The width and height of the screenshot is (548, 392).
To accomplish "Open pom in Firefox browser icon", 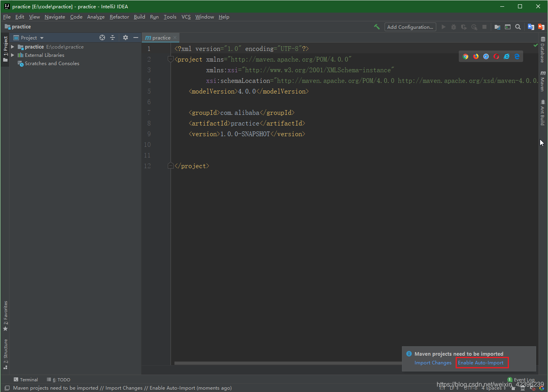I will click(x=476, y=56).
